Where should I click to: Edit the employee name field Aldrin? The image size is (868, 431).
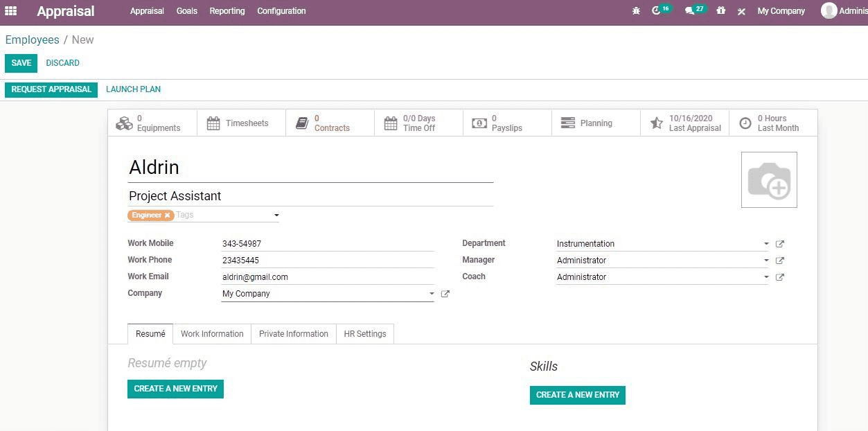(x=310, y=168)
